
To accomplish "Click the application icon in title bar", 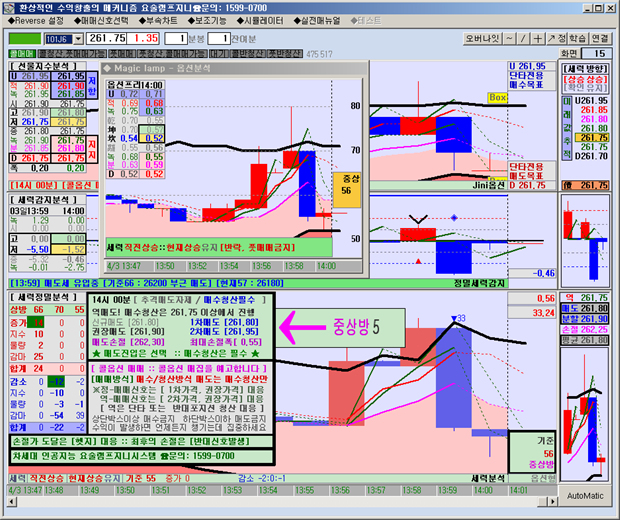I will (x=9, y=8).
